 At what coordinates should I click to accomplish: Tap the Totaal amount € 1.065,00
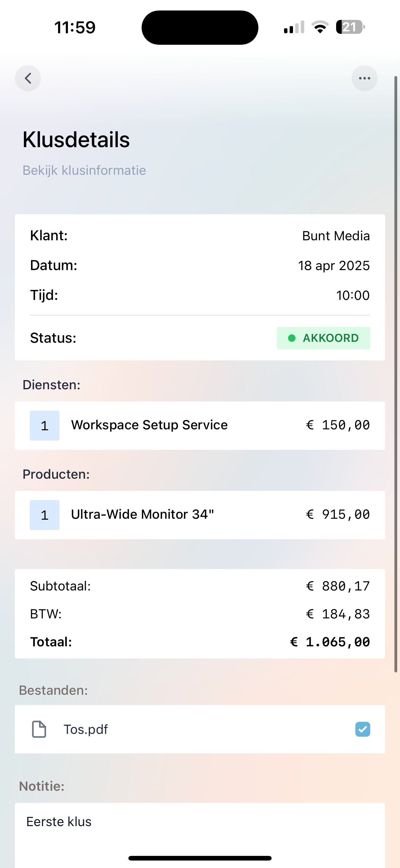point(330,642)
